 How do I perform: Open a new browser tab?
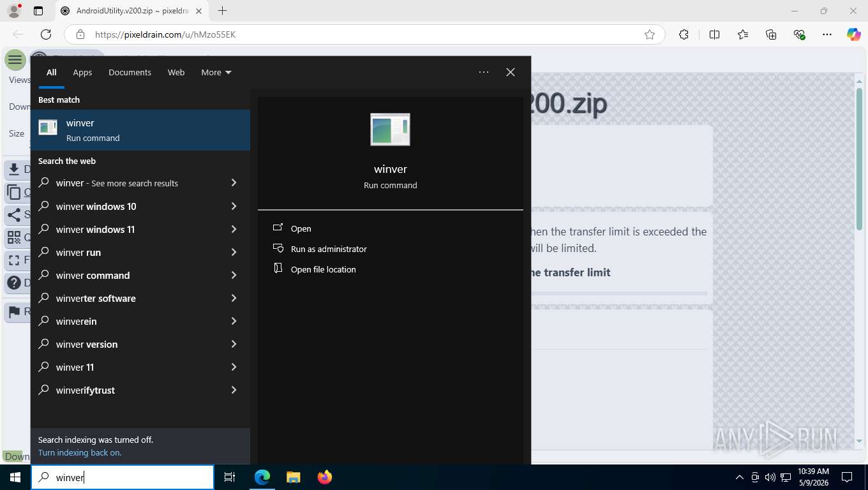click(222, 11)
